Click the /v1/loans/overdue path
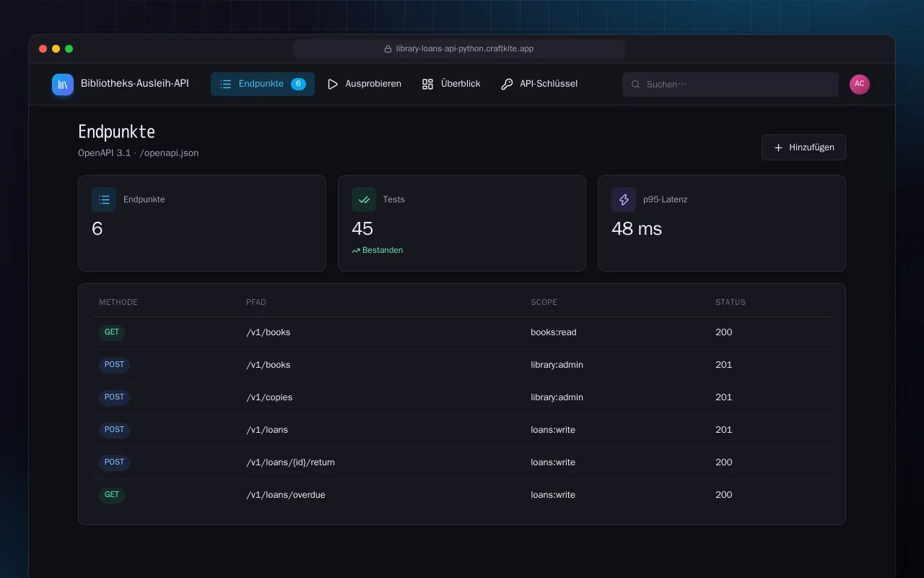Screen dimensions: 924x578 point(286,495)
